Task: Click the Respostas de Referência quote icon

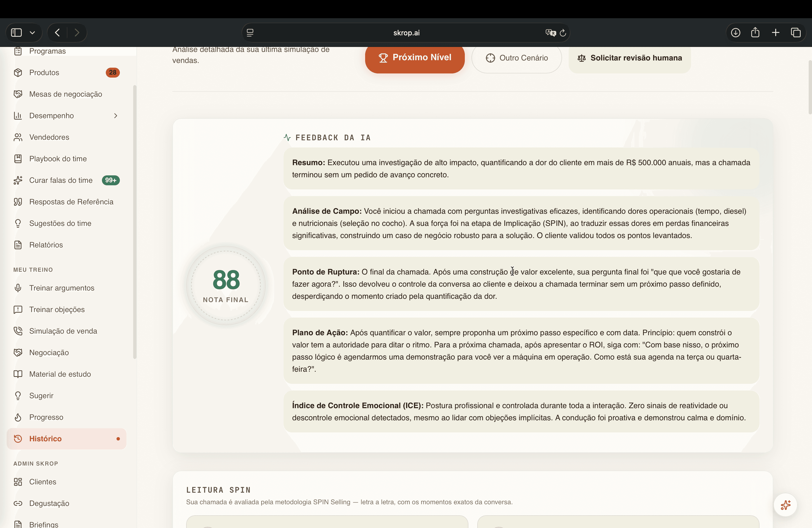Action: [18, 202]
